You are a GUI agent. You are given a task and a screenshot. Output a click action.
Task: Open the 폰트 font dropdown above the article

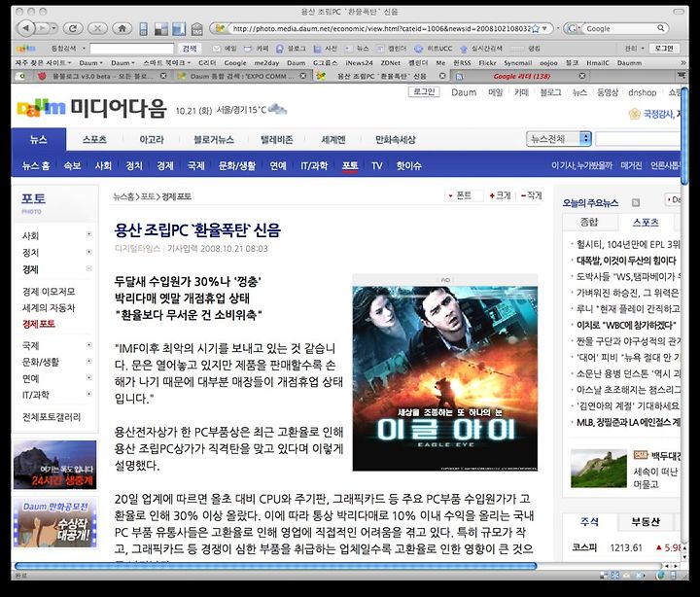click(x=464, y=195)
